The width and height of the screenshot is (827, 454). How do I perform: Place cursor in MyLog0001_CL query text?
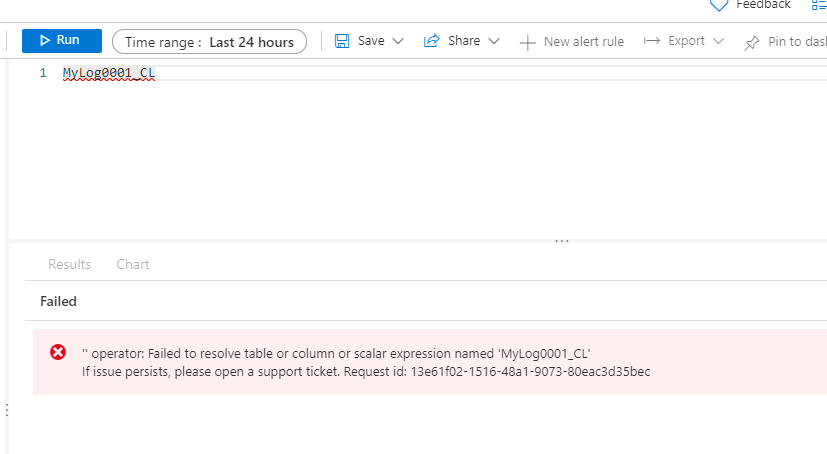108,73
